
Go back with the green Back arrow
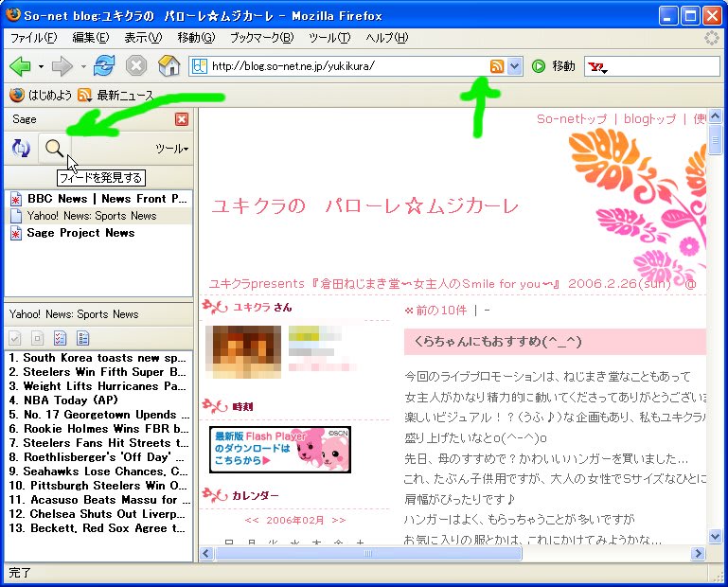pyautogui.click(x=20, y=66)
